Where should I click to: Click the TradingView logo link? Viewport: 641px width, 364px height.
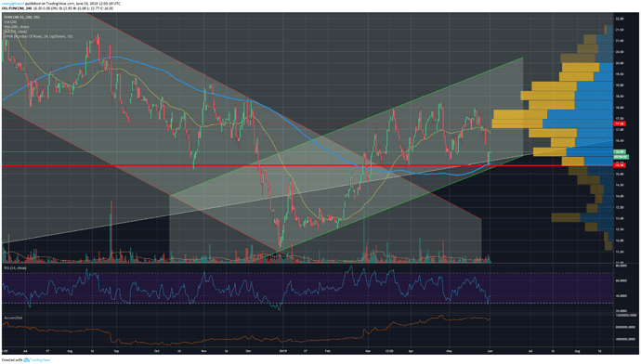click(39, 360)
